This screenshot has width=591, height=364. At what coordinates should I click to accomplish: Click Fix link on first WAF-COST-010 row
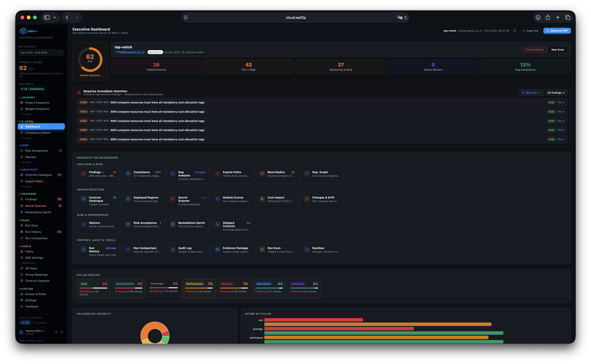click(x=561, y=103)
